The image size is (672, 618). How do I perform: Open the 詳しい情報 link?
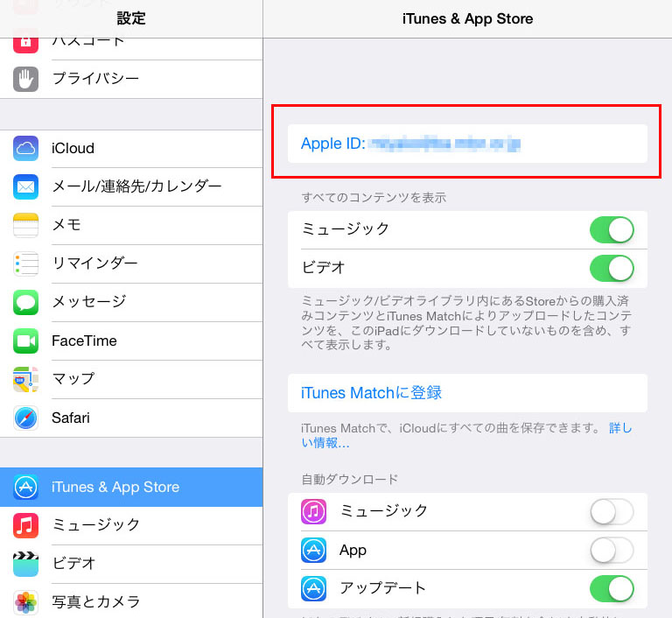[466, 435]
